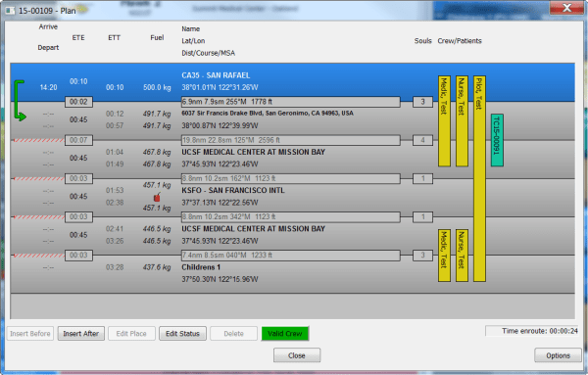Click the leg box reading 8.8nm 10.2sm 342°M

click(291, 216)
